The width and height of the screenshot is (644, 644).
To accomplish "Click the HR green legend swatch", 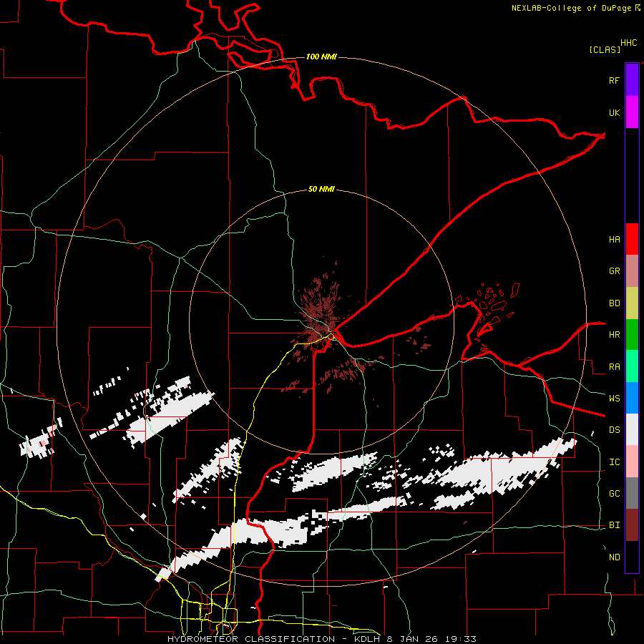I will [x=632, y=335].
